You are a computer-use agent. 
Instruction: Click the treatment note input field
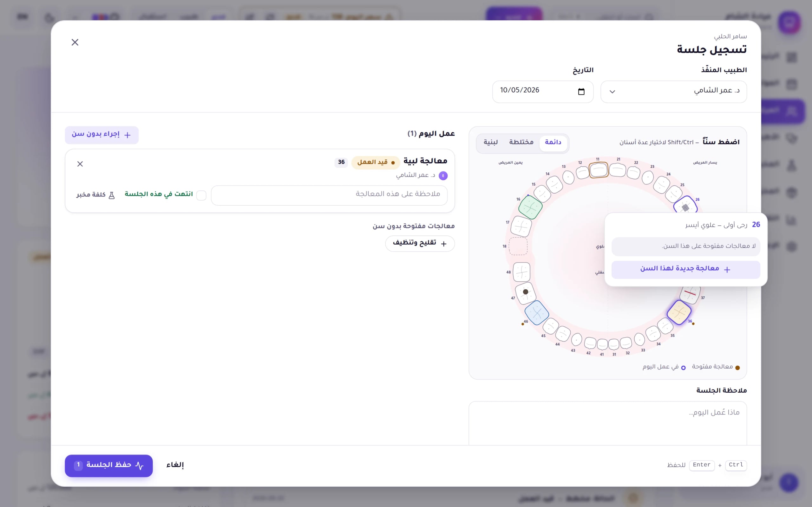click(x=329, y=195)
